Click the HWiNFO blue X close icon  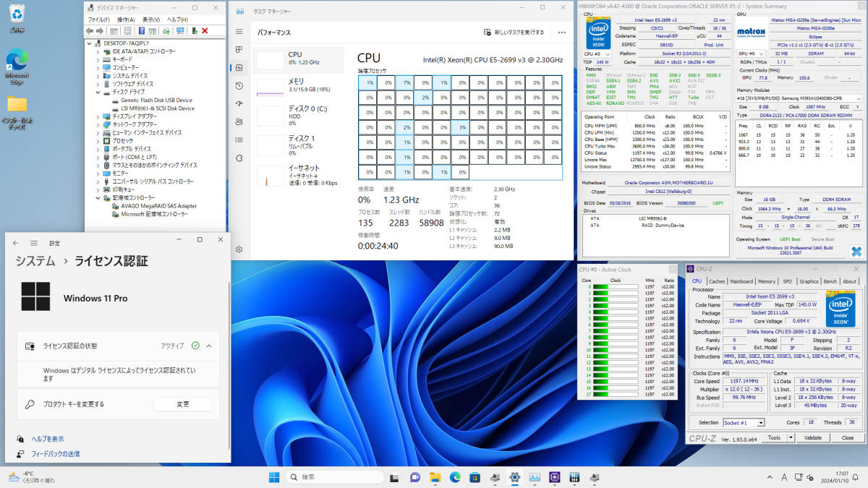coord(856,251)
